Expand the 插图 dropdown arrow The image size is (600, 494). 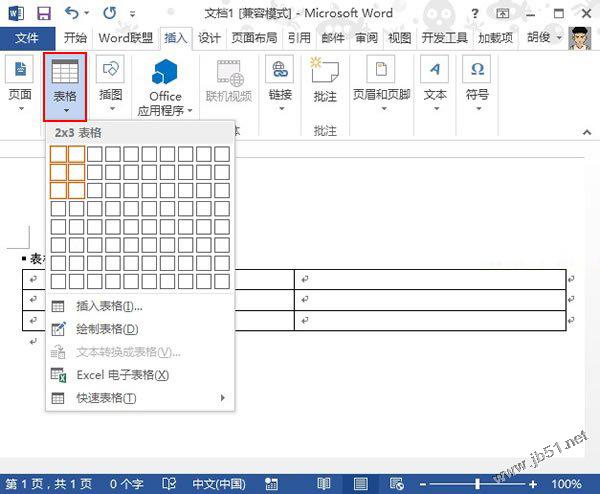(112, 109)
